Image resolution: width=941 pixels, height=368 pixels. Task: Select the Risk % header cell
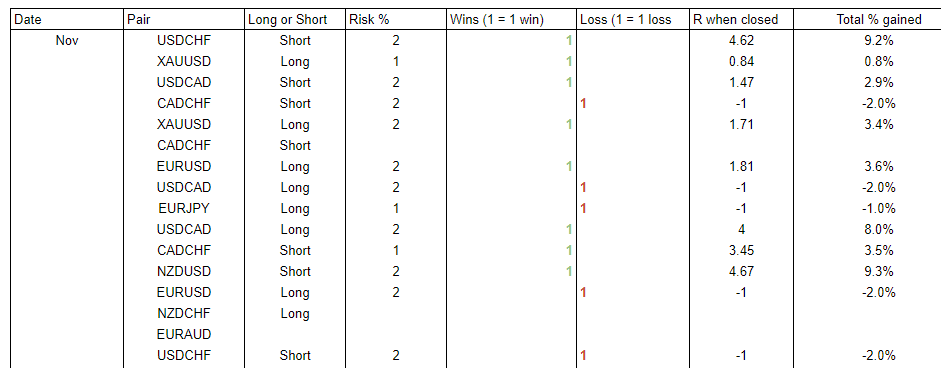click(x=396, y=19)
